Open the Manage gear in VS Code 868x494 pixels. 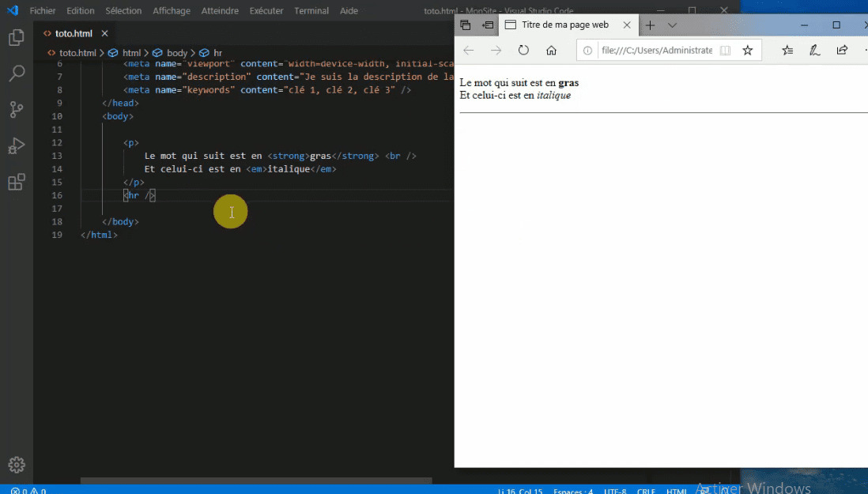tap(17, 465)
